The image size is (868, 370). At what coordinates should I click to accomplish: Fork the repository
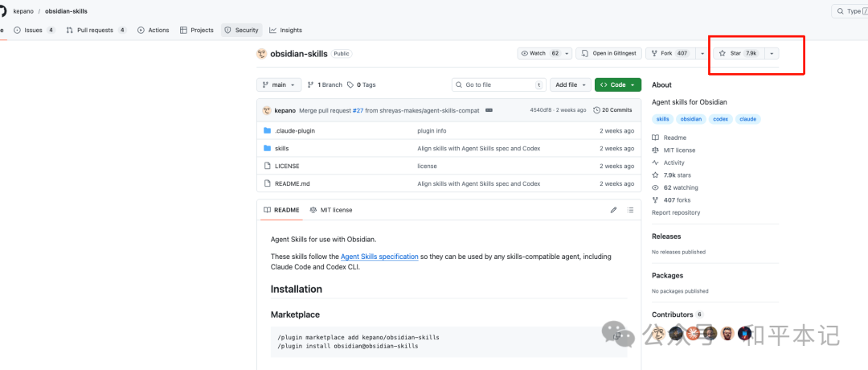pos(669,54)
